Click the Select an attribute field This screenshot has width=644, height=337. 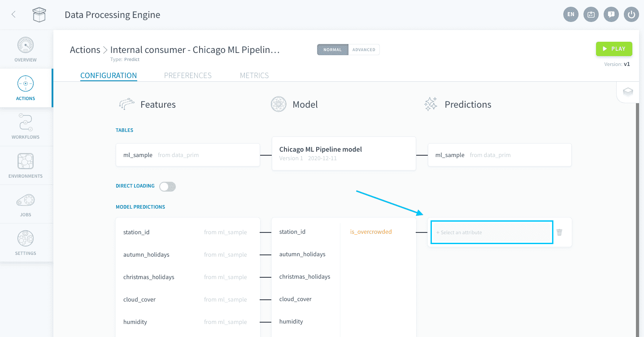click(492, 232)
